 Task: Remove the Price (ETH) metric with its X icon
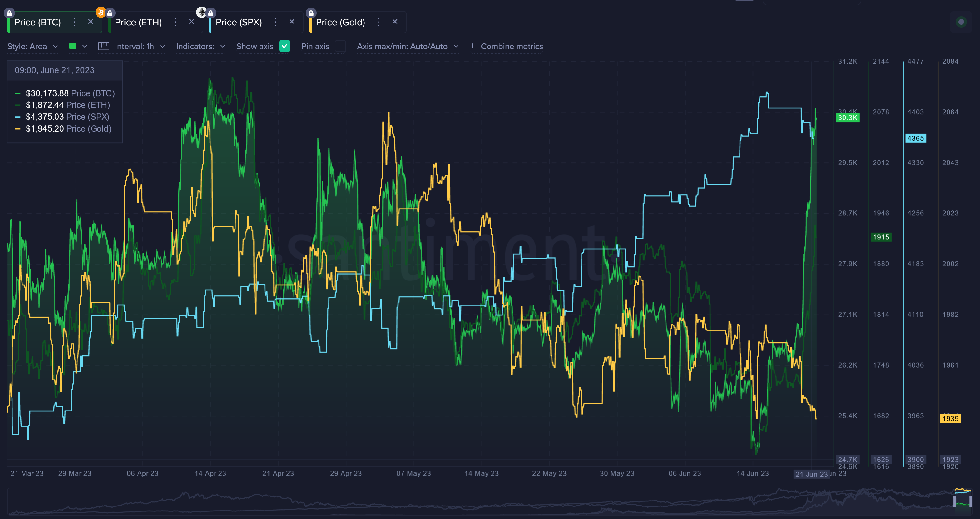coord(192,22)
